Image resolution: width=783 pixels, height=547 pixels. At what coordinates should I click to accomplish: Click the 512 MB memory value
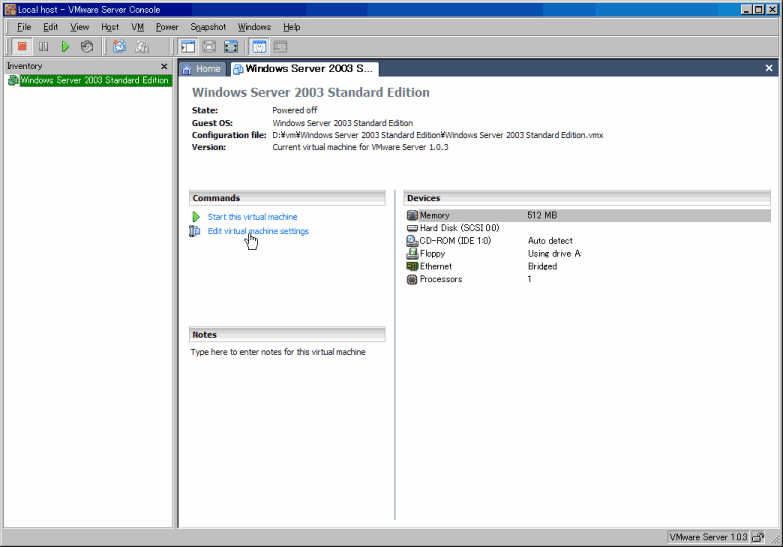point(542,215)
